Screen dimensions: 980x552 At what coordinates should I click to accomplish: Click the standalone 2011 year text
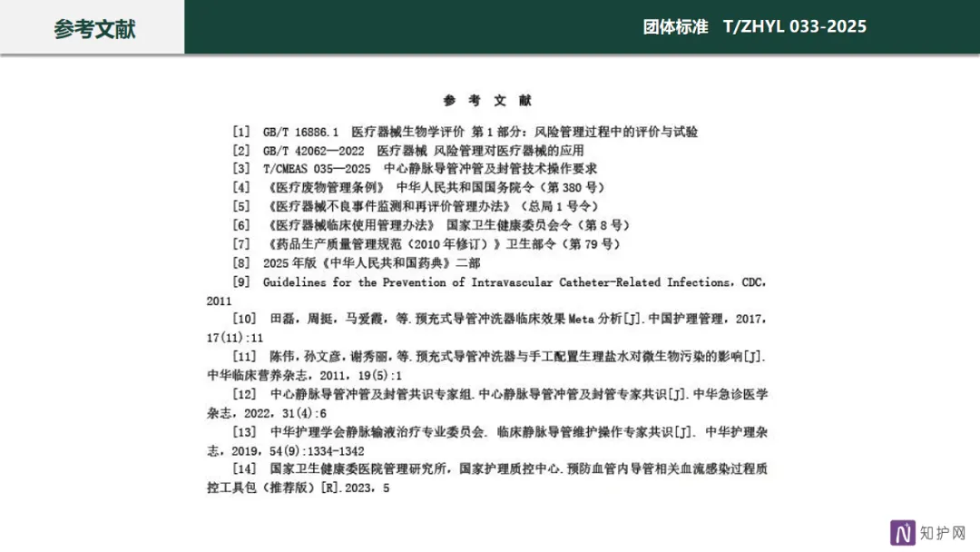tap(219, 301)
